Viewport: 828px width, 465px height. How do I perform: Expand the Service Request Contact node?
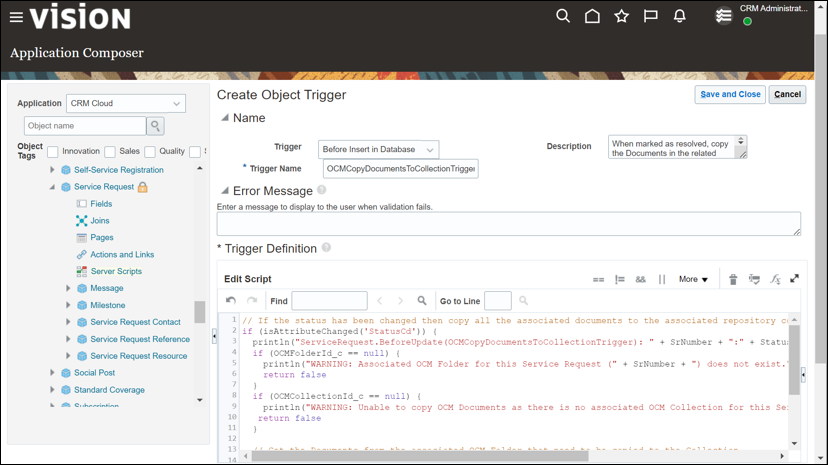68,322
